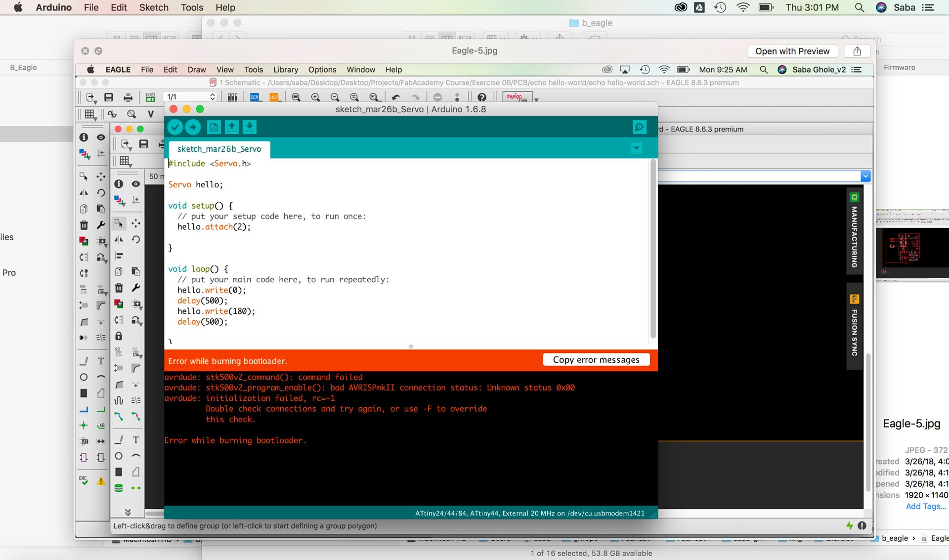Click the ATtiny44 board info status line

pyautogui.click(x=530, y=513)
